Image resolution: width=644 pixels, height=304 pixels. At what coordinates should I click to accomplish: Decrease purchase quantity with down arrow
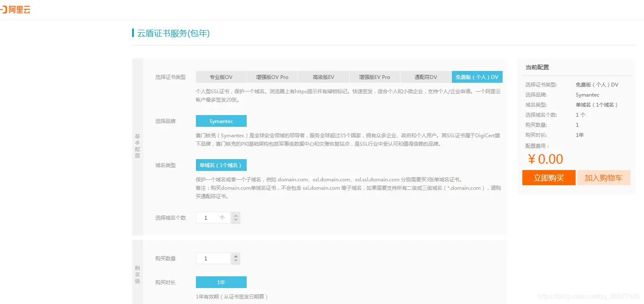click(235, 261)
